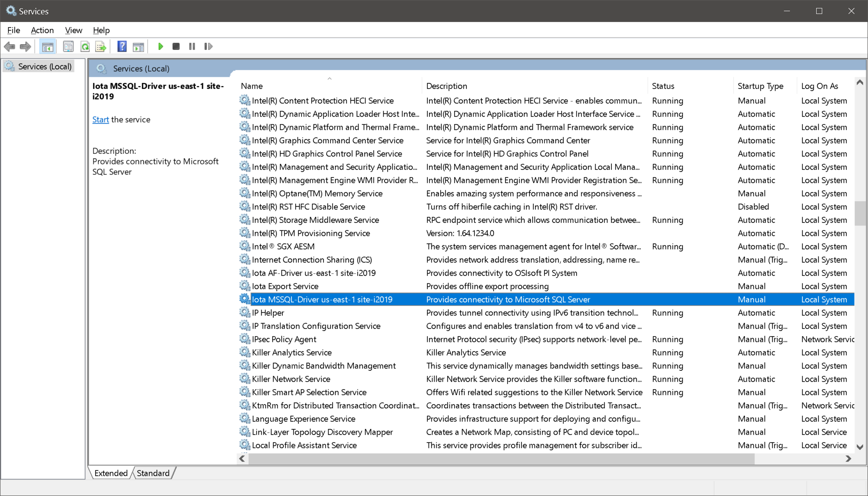Click Local Service cell of Link-Layer Topology row
The width and height of the screenshot is (868, 496).
[x=824, y=432]
